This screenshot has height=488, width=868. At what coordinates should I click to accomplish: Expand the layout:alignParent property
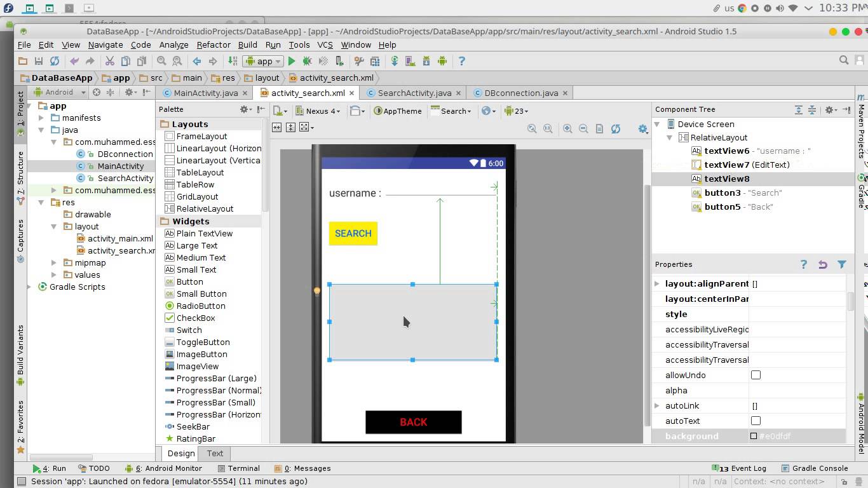[657, 283]
